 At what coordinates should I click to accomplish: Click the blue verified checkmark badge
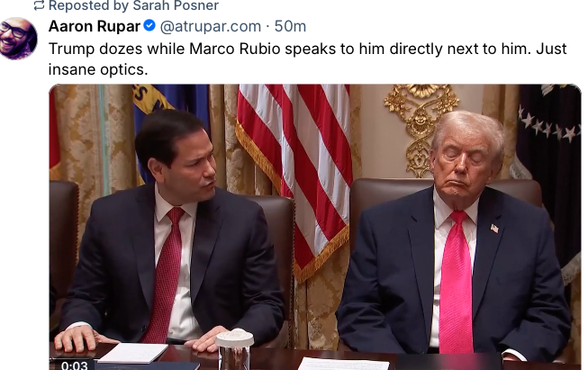149,25
